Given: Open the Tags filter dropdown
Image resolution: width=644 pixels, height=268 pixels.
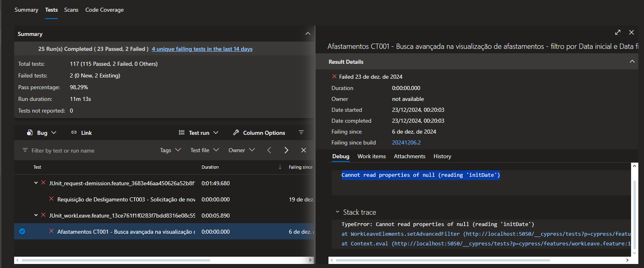Looking at the screenshot, I should 170,150.
